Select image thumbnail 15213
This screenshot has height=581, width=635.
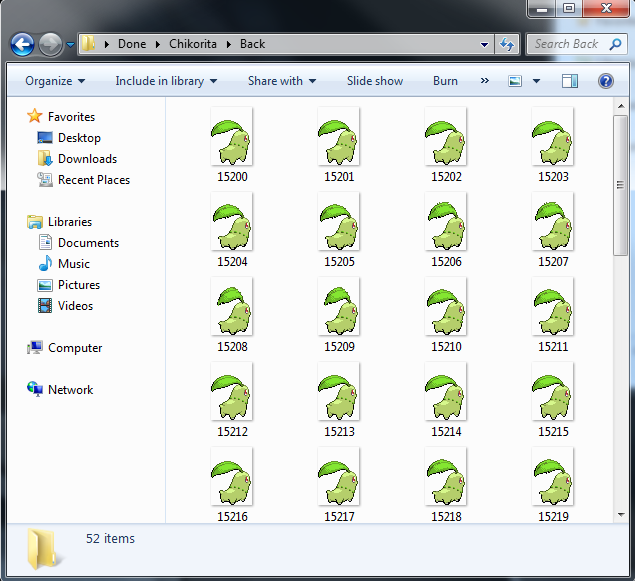click(339, 392)
